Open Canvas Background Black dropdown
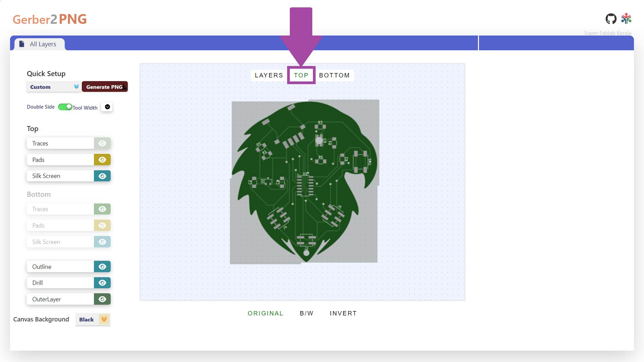644x362 pixels. click(x=93, y=319)
